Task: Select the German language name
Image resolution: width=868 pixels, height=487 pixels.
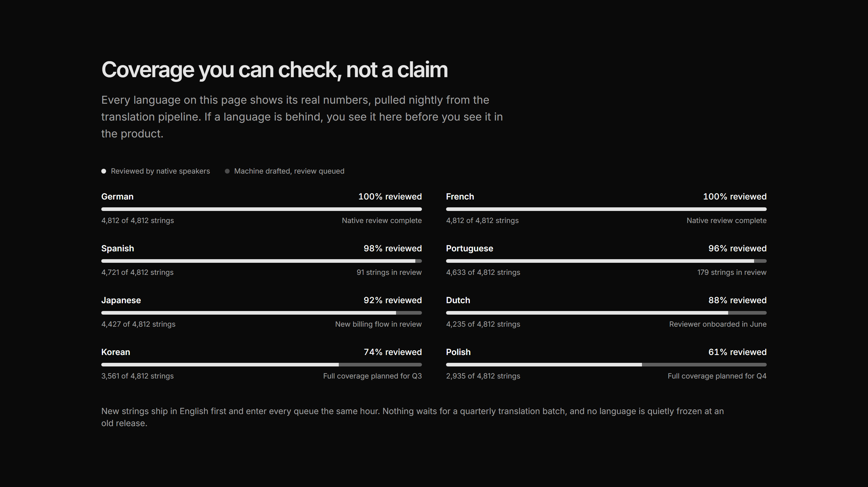Action: click(117, 196)
